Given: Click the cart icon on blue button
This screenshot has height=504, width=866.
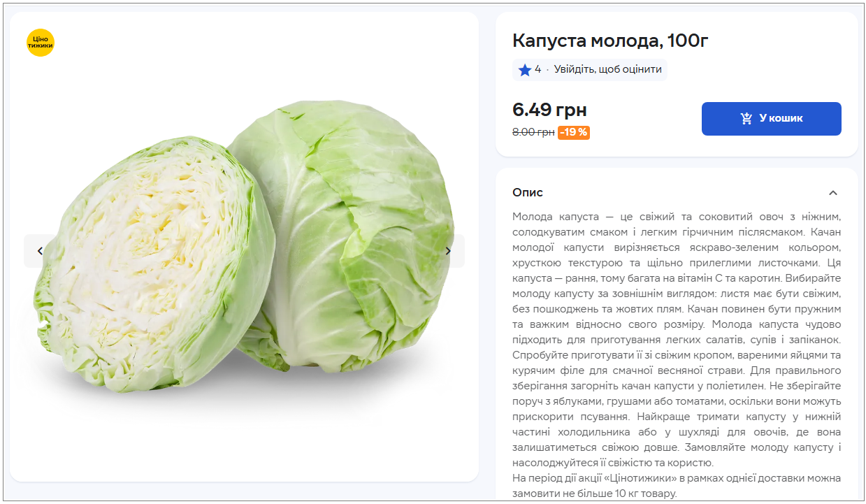Looking at the screenshot, I should (x=746, y=119).
